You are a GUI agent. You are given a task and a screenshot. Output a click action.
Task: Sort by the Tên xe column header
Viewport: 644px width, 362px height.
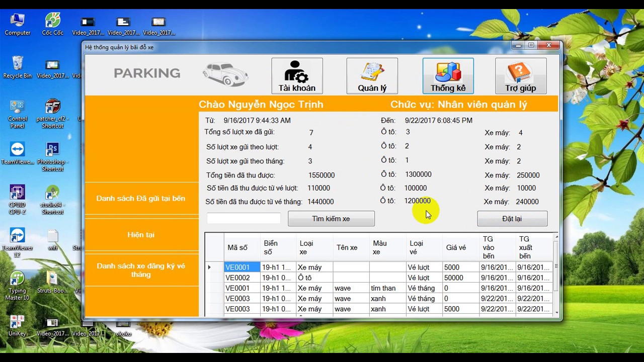351,247
